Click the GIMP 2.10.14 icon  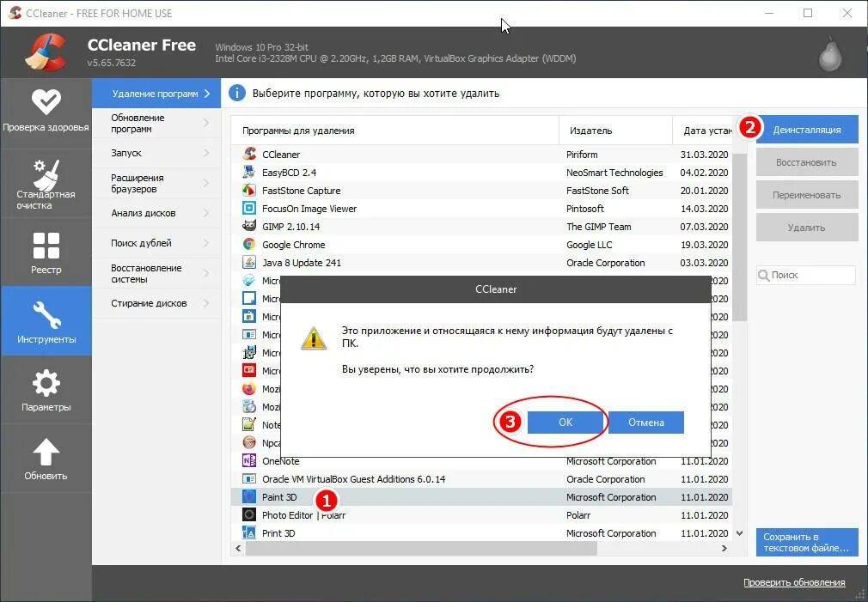[249, 227]
